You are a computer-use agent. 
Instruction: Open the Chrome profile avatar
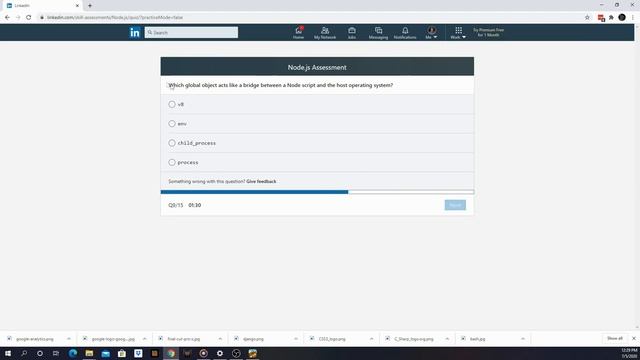[x=622, y=17]
